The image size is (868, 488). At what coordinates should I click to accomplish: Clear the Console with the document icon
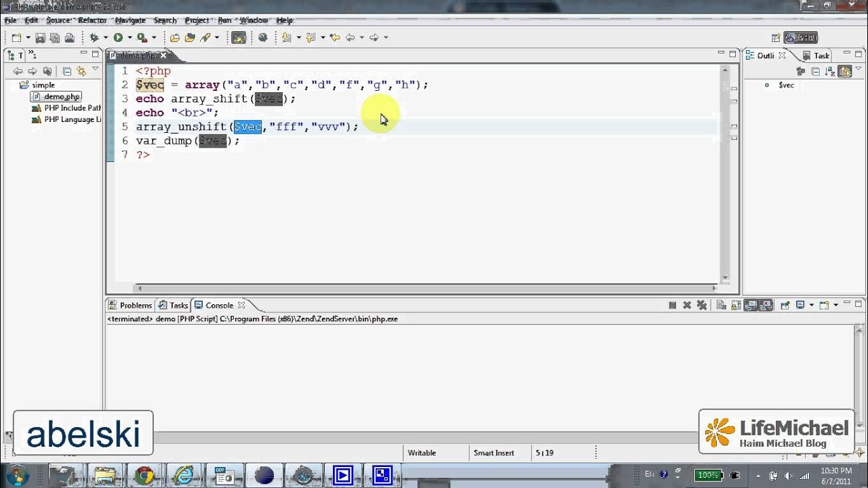click(x=721, y=306)
